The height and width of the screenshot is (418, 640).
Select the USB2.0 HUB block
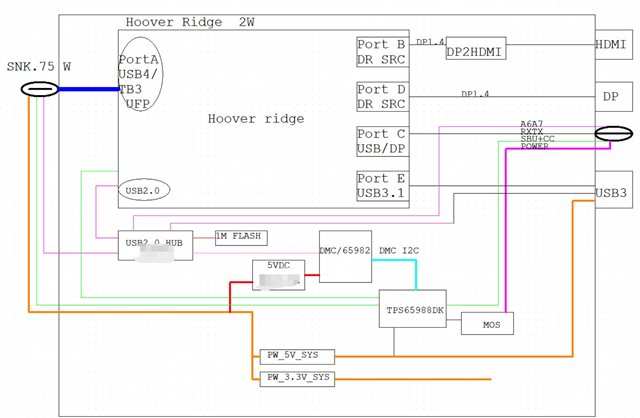click(x=155, y=245)
